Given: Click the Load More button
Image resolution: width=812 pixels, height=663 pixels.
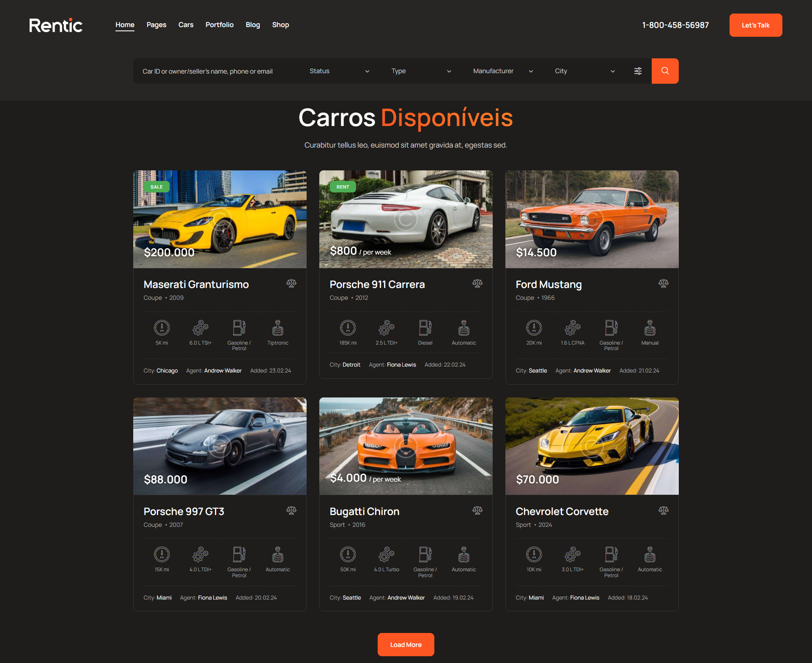Looking at the screenshot, I should pyautogui.click(x=406, y=644).
